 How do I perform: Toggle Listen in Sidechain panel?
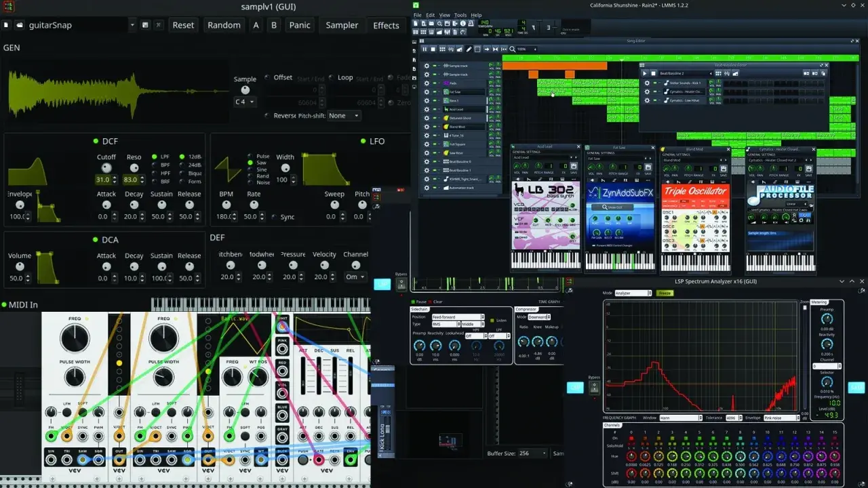click(x=492, y=321)
